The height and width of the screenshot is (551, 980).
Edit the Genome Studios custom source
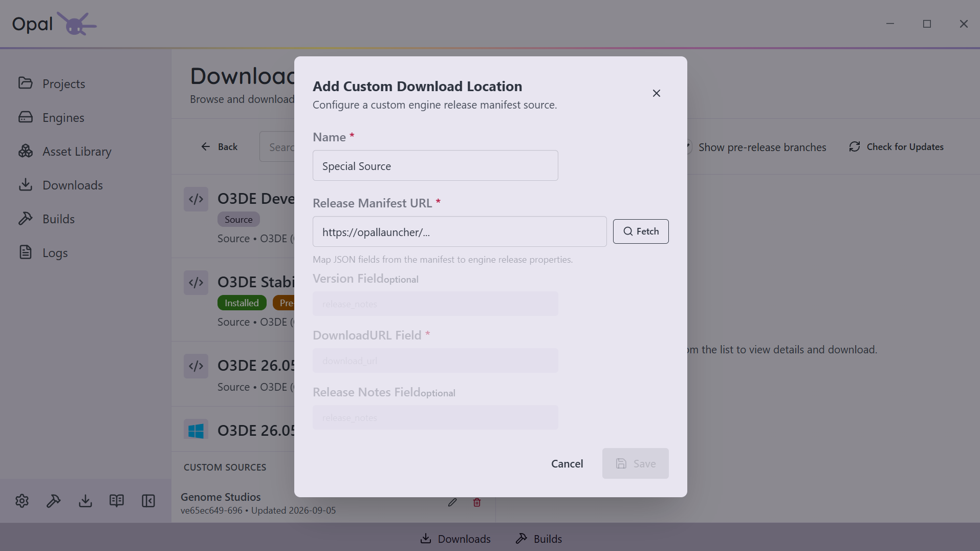click(452, 502)
